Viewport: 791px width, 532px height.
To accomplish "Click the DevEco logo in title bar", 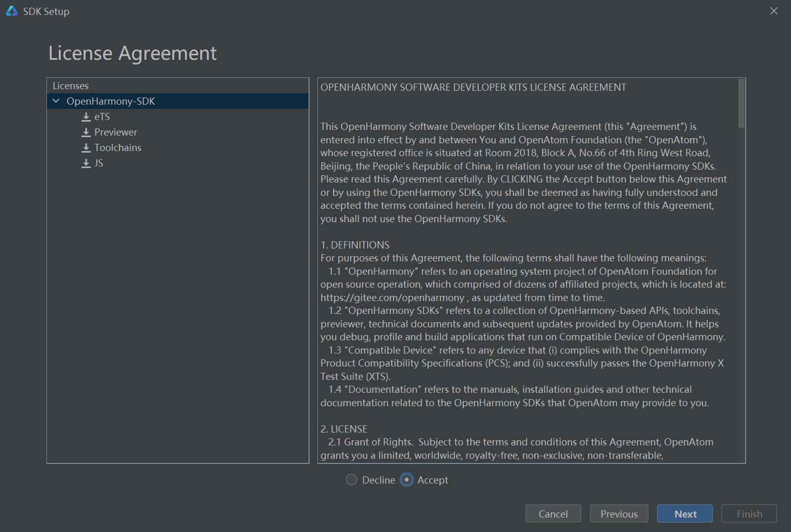I will click(12, 11).
